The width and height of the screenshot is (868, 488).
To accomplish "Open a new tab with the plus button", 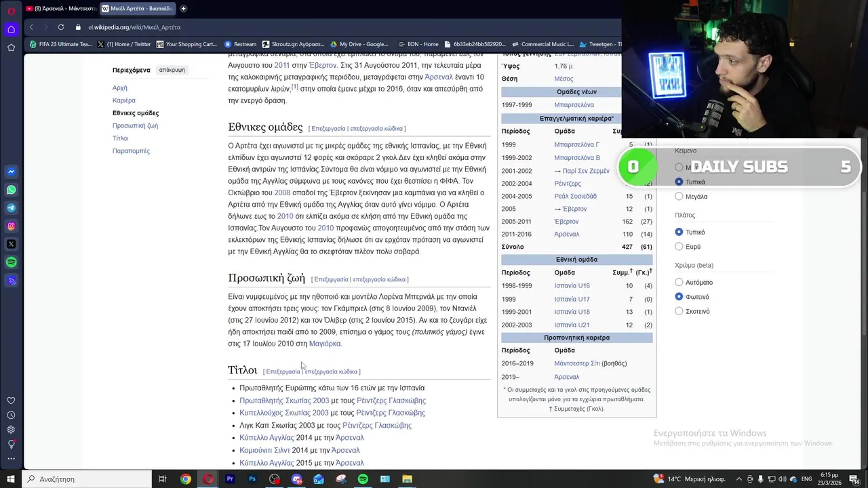I will [183, 9].
